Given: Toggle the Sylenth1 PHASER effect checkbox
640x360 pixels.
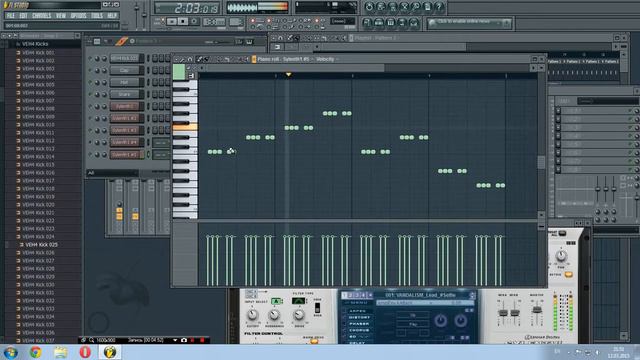Looking at the screenshot, I should pos(344,324).
